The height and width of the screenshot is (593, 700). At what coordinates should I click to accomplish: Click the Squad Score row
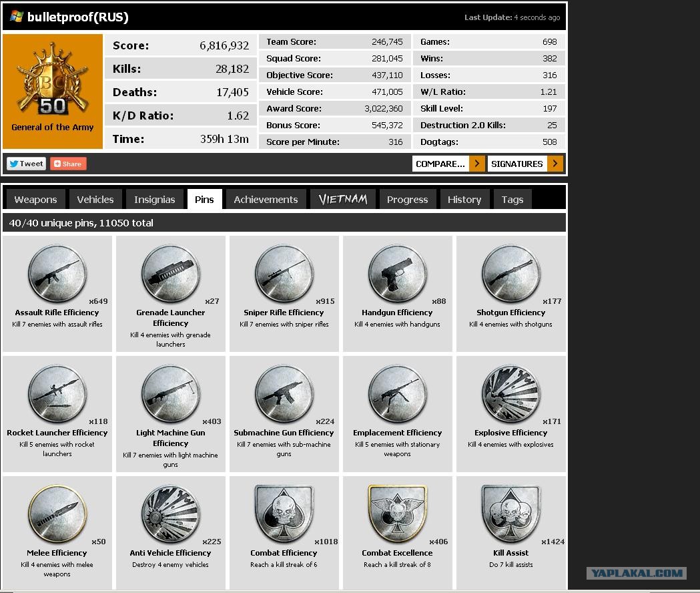point(334,58)
